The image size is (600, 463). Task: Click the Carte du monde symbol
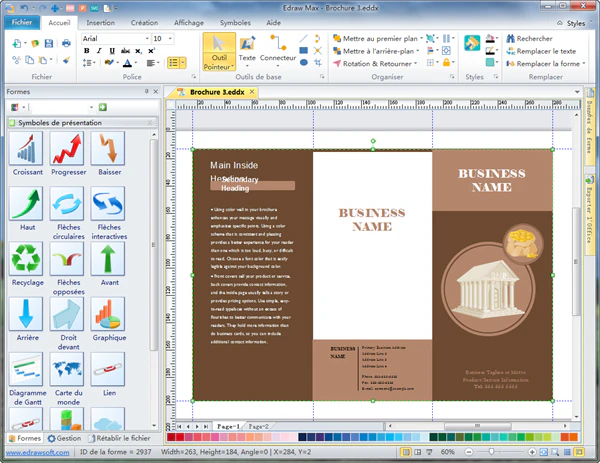pos(68,379)
